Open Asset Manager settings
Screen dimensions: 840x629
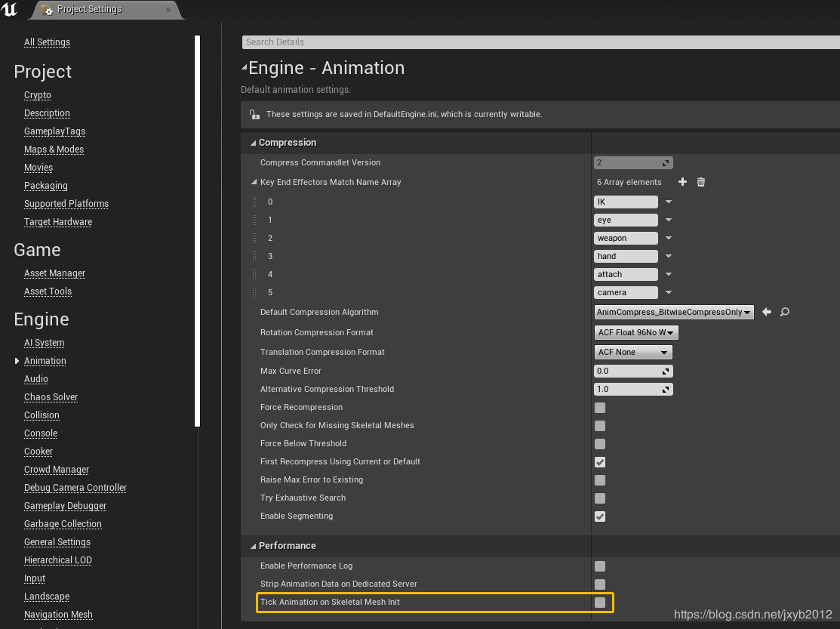click(x=54, y=273)
